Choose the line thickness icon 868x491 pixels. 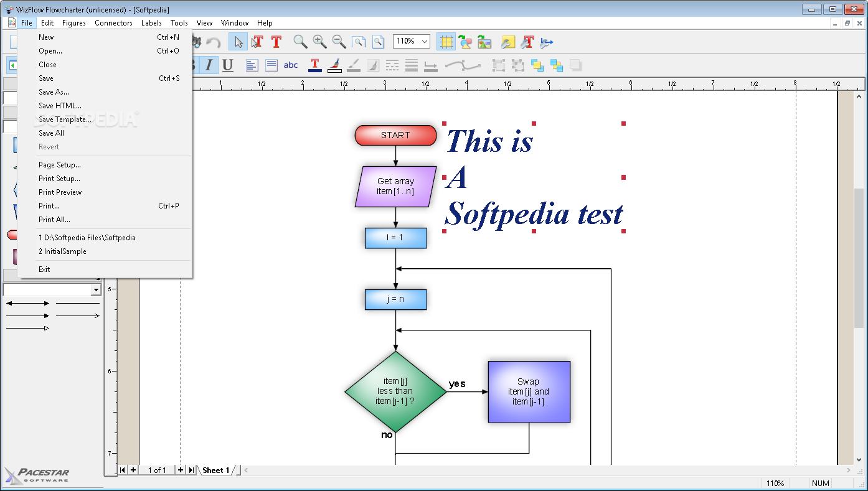pos(412,65)
